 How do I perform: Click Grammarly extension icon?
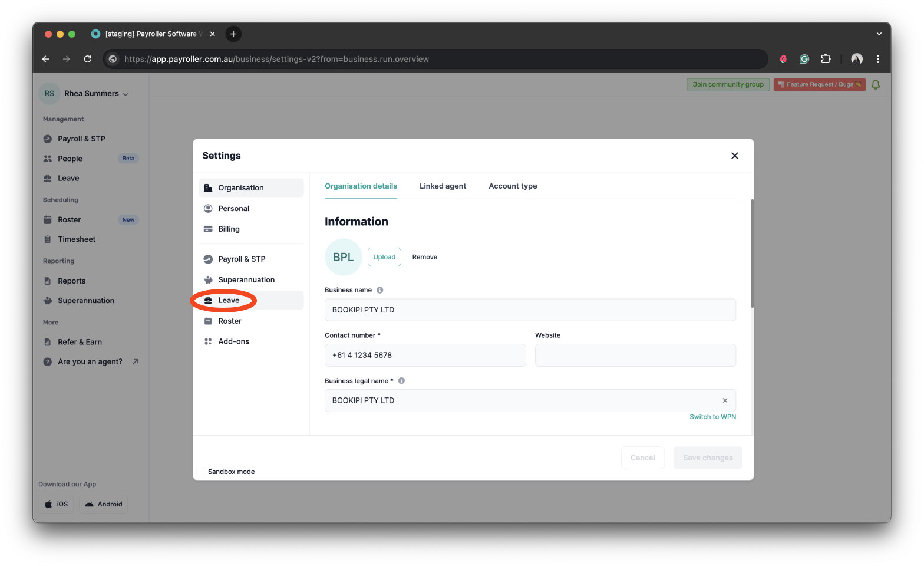tap(804, 59)
